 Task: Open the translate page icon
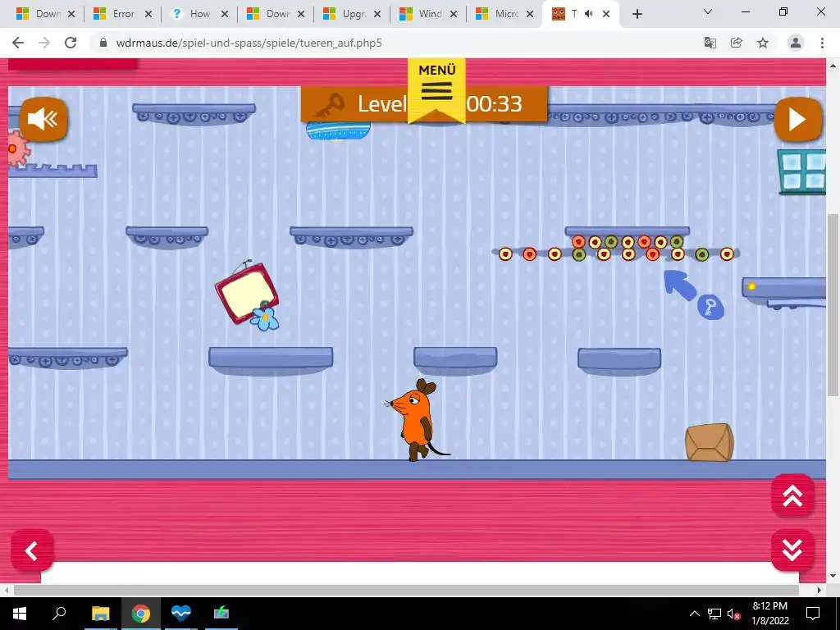(710, 43)
